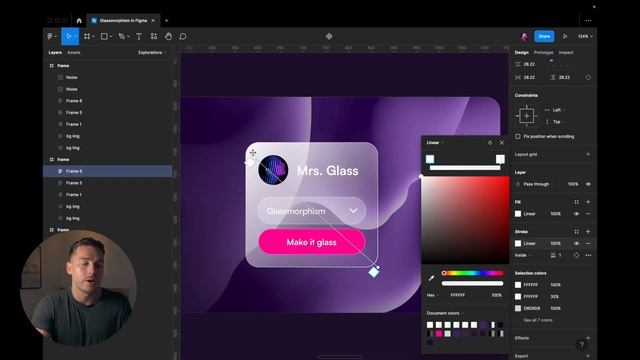Open advanced stroke options ellipsis
The width and height of the screenshot is (640, 360).
[588, 255]
